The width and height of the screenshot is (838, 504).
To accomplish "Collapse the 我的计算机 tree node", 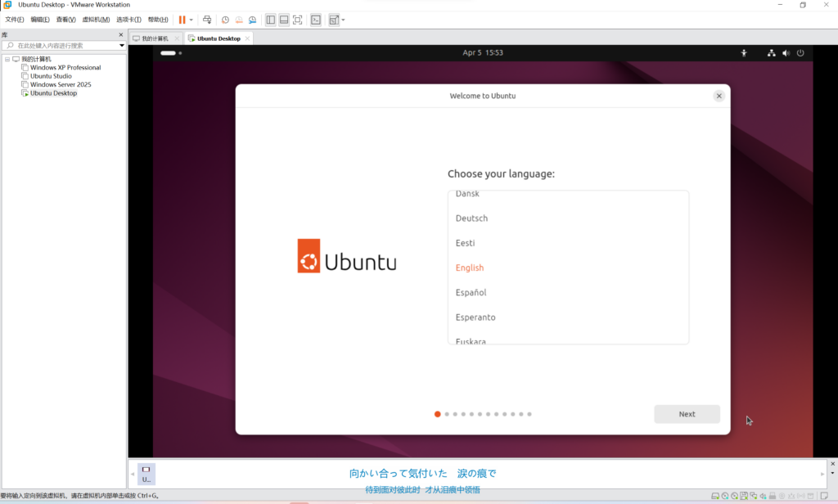I will [7, 59].
